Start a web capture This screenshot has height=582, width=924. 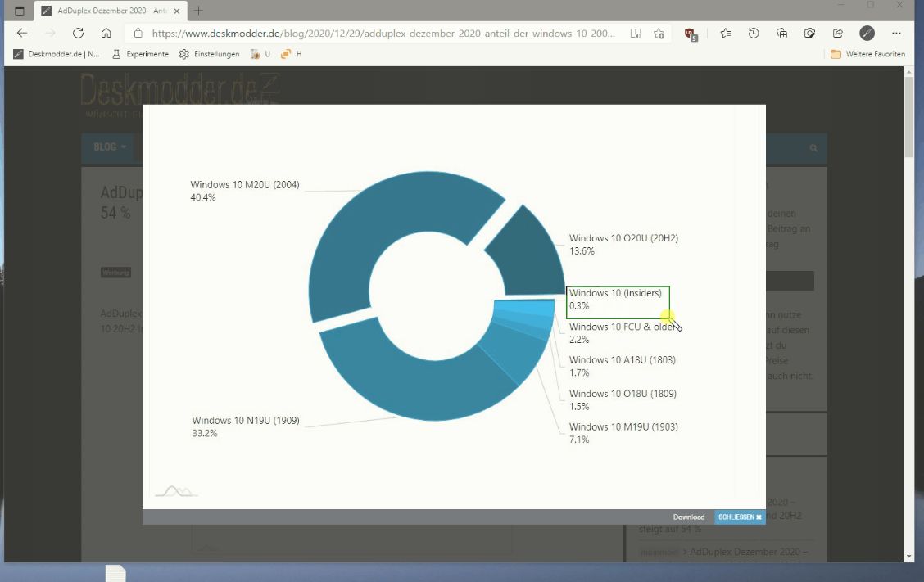tap(809, 34)
